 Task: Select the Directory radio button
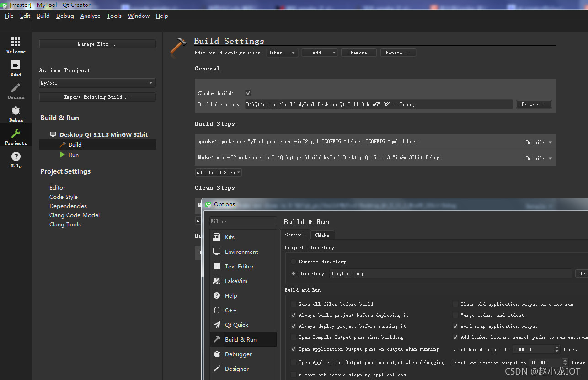[x=294, y=273]
